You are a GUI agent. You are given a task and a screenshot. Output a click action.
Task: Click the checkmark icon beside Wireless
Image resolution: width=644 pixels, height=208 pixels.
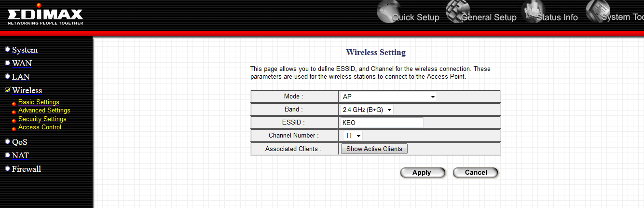pyautogui.click(x=8, y=89)
